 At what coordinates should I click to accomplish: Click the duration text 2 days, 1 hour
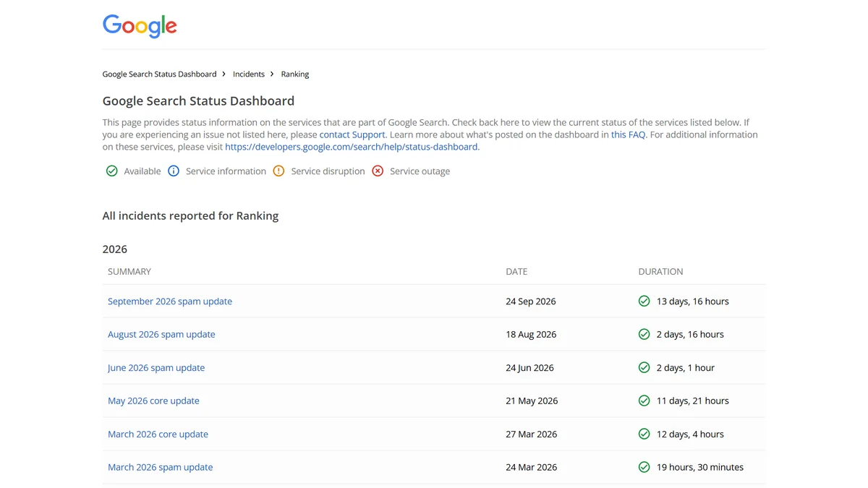point(686,368)
